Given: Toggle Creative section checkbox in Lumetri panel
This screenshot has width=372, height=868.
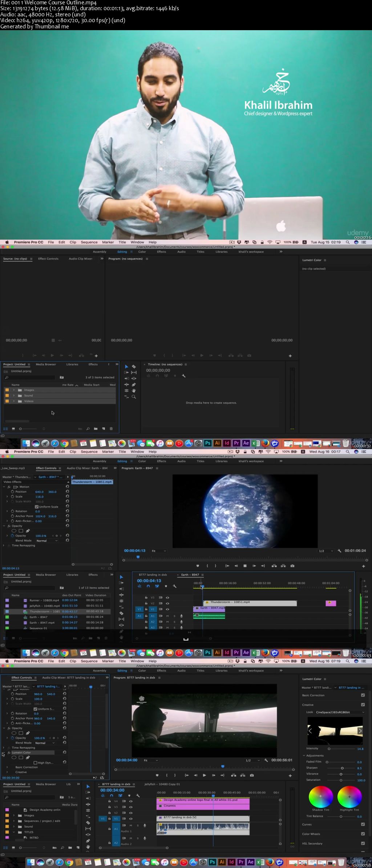Looking at the screenshot, I should (x=363, y=704).
